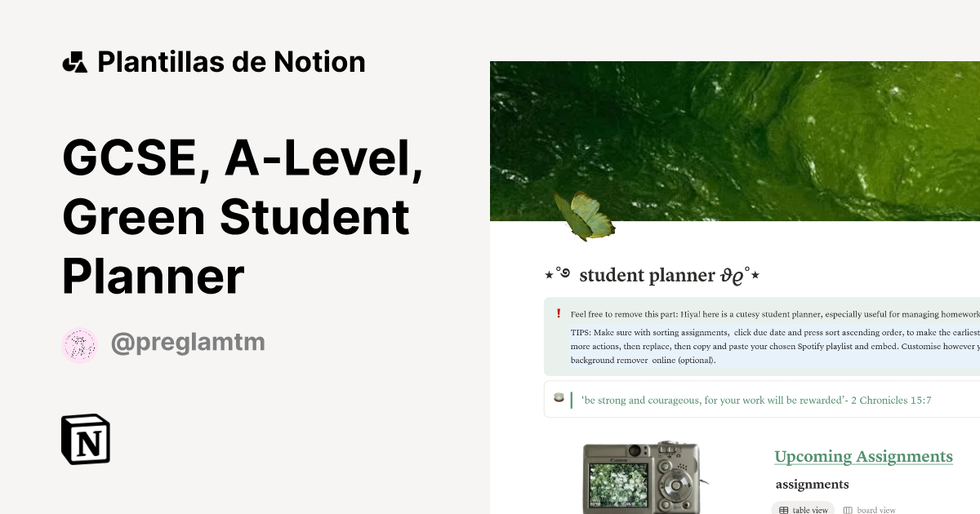Click the Notion N logo
Viewport: 980px width, 514px height.
point(86,440)
